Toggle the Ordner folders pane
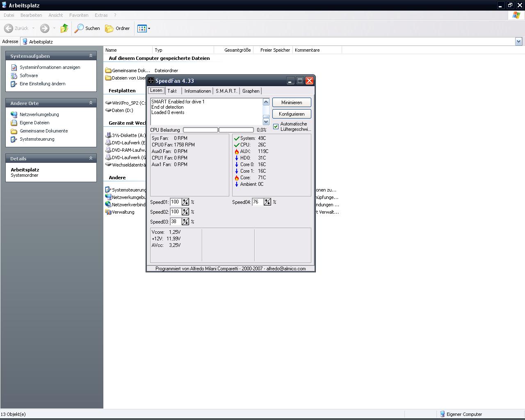This screenshot has height=420, width=525. (118, 28)
